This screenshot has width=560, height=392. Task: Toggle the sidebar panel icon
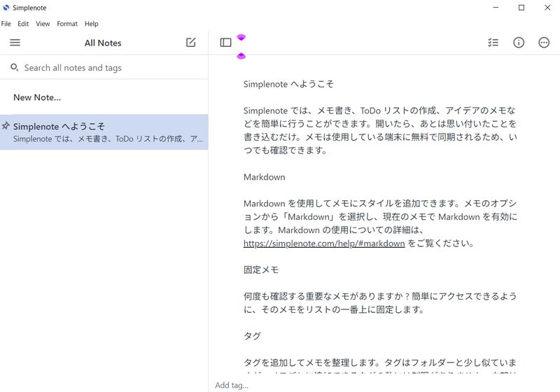tap(225, 43)
